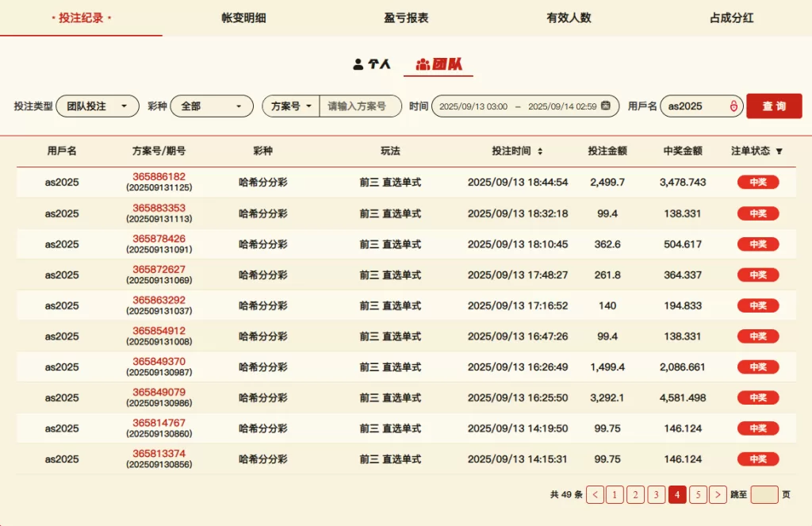Expand the 投注类型 dropdown showing 团队投注
The image size is (812, 526).
(x=97, y=106)
